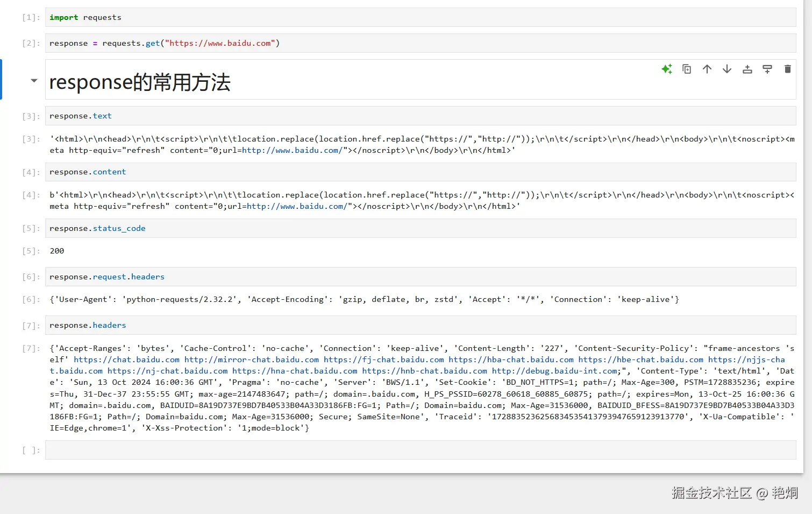
Task: Click the insert cell below icon
Action: coord(767,69)
